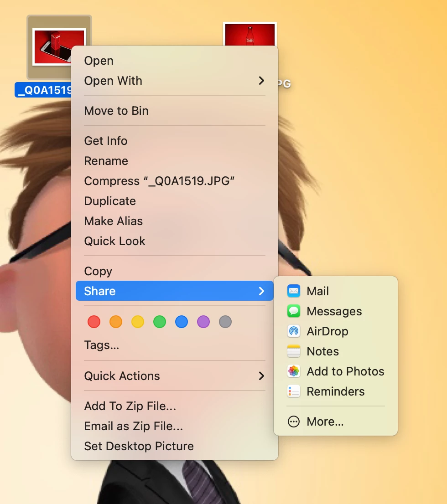Apply the yellow tag color
The height and width of the screenshot is (504, 447).
coord(138,322)
